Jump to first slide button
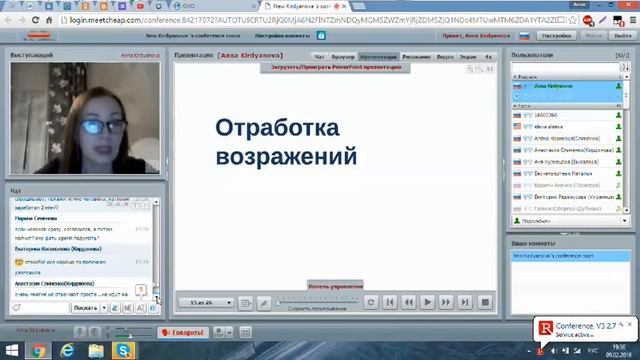 (x=390, y=302)
